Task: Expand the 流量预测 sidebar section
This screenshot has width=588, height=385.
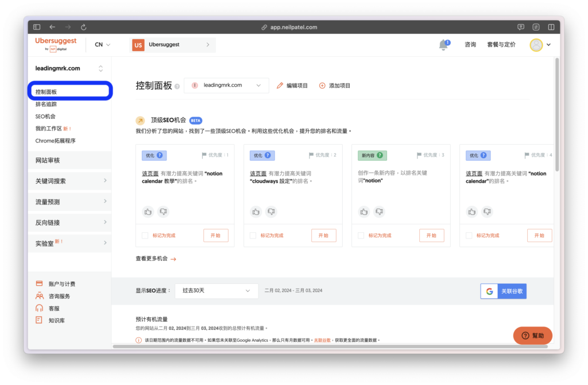Action: pos(69,202)
